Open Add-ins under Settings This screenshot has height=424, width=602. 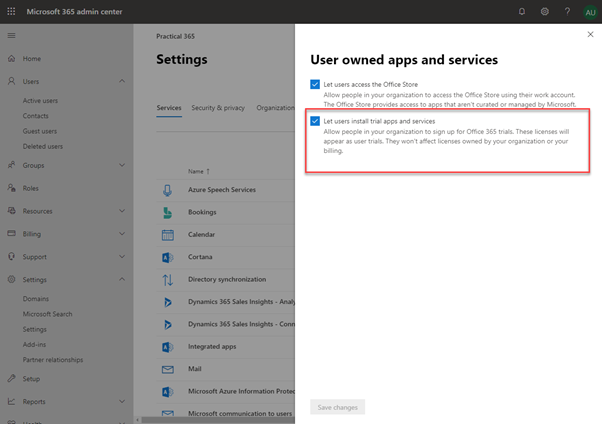coord(34,344)
